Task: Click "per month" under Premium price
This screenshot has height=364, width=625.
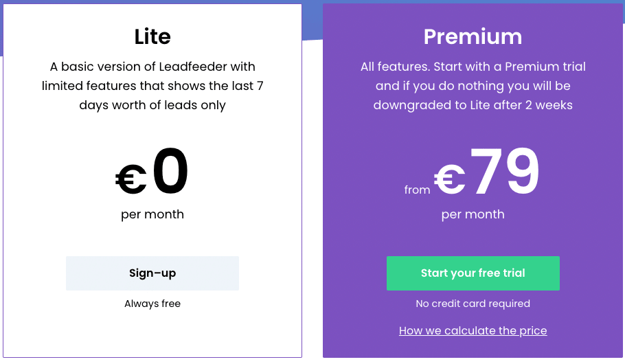Action: tap(473, 214)
